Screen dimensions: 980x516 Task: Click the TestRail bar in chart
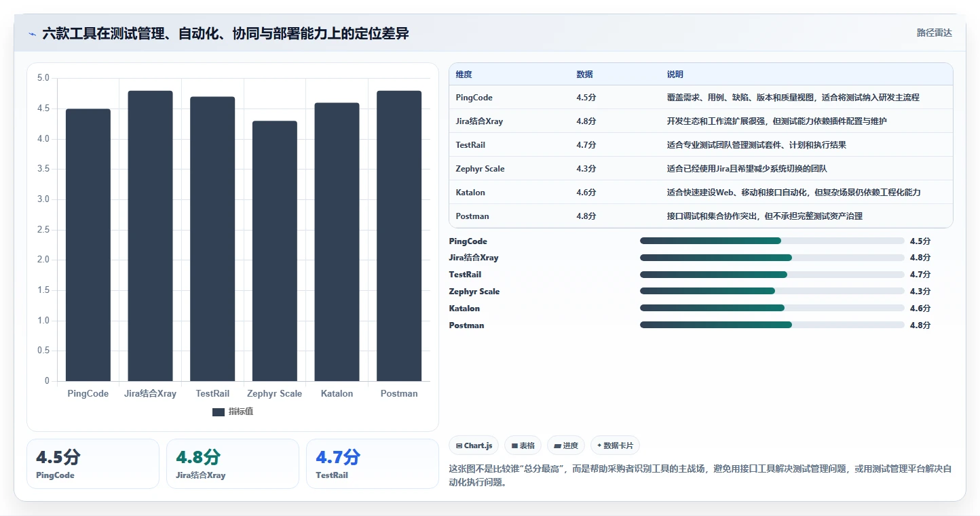tap(212, 239)
